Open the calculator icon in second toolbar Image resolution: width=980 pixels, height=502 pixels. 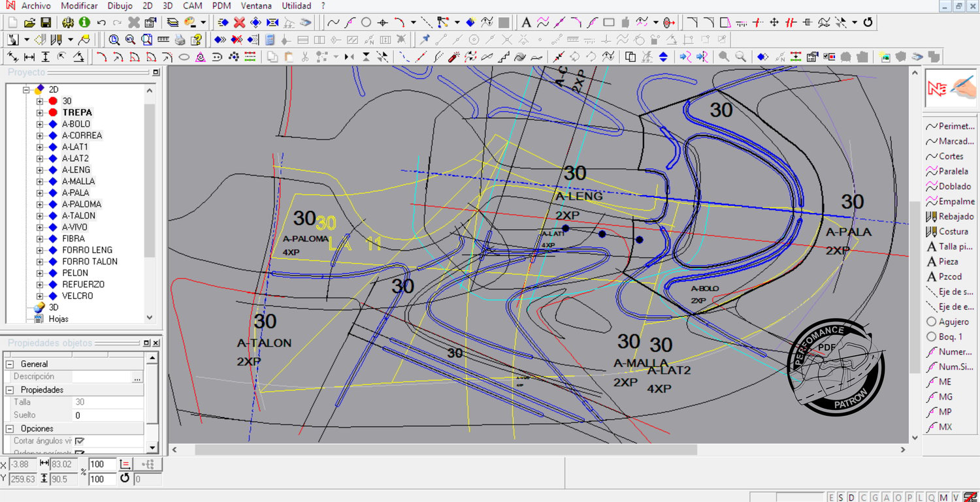coord(270,40)
